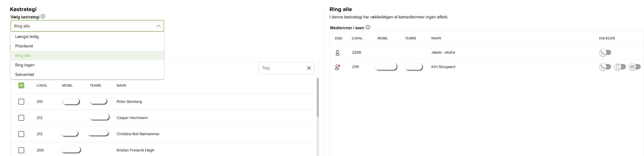Toggle phone device for Jakob - ekstra
Viewport: 644px width, 156px height.
pos(605,52)
